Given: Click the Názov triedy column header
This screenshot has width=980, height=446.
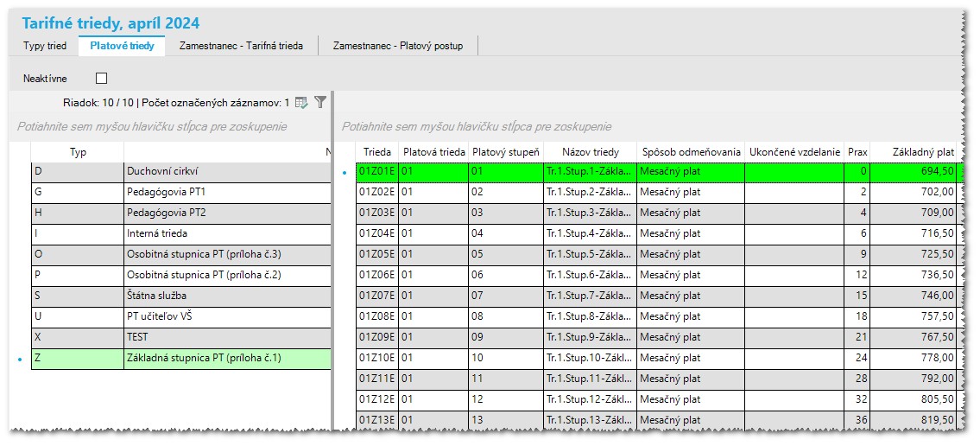Looking at the screenshot, I should pyautogui.click(x=590, y=152).
